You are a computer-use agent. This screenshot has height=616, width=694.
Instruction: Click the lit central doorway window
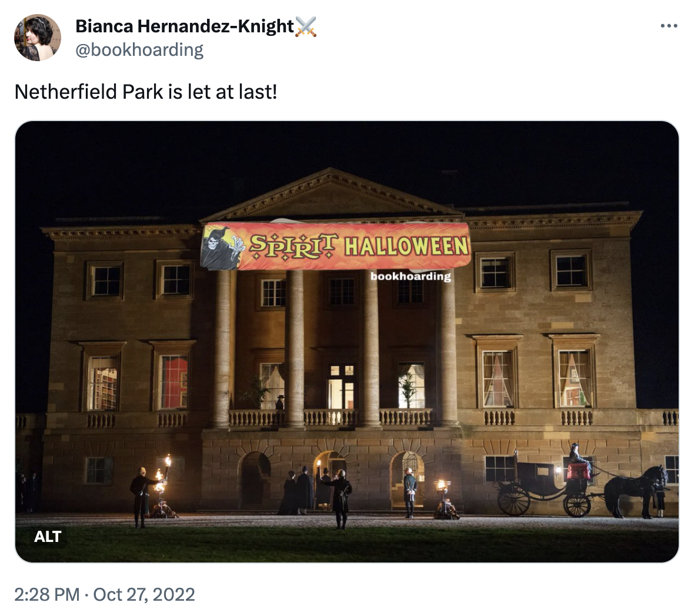point(342,386)
